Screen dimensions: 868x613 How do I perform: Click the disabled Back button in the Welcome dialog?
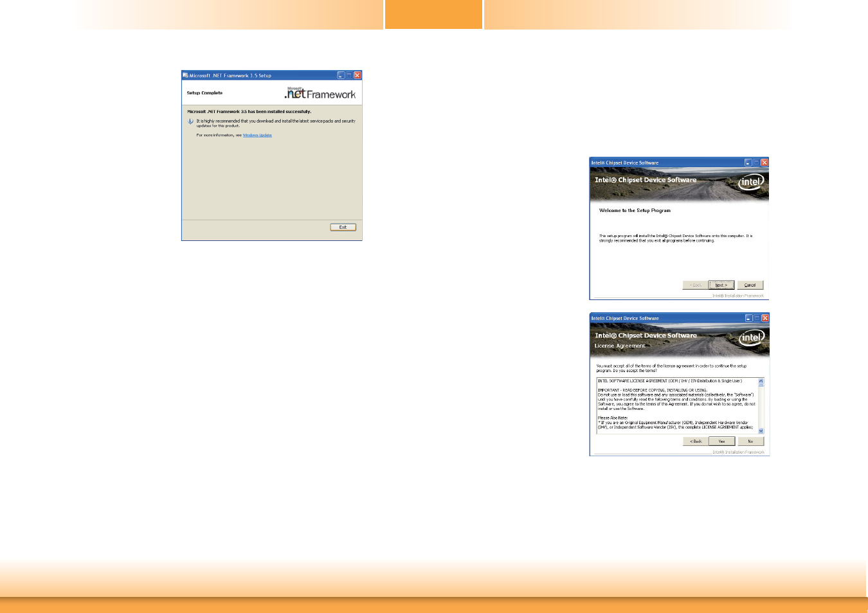[x=695, y=285]
